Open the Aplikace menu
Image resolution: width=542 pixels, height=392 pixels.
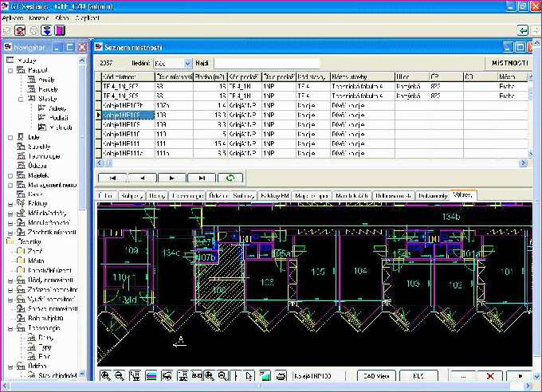click(11, 16)
